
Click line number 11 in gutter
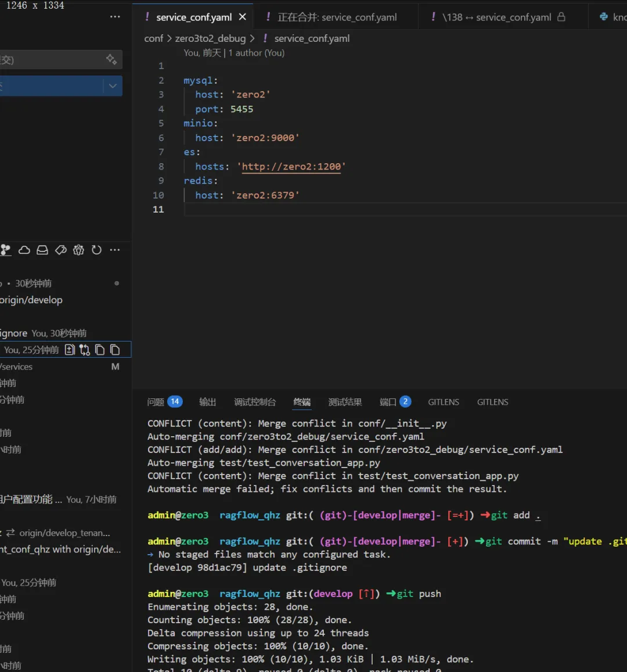click(158, 210)
